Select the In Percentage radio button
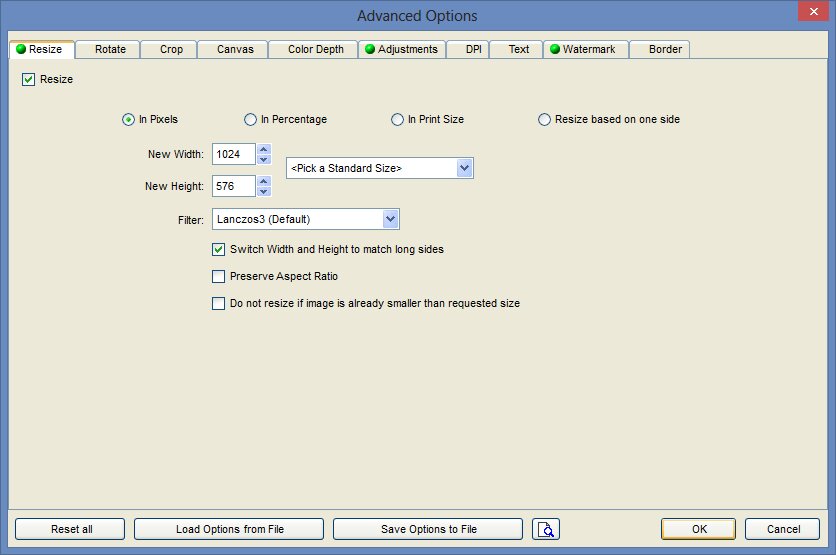The height and width of the screenshot is (555, 836). [x=250, y=120]
